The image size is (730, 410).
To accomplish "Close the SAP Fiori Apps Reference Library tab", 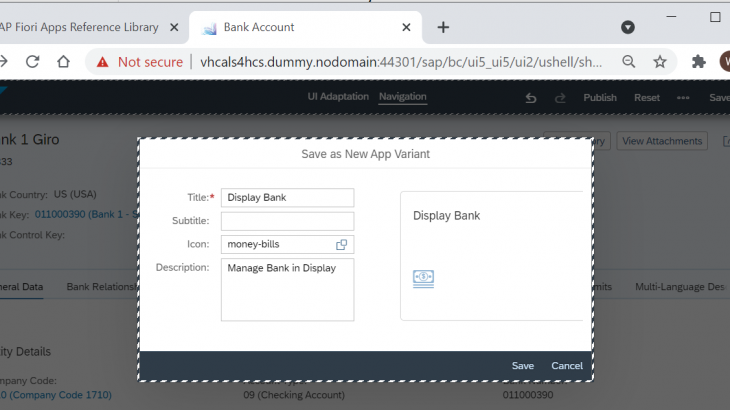I will click(174, 27).
